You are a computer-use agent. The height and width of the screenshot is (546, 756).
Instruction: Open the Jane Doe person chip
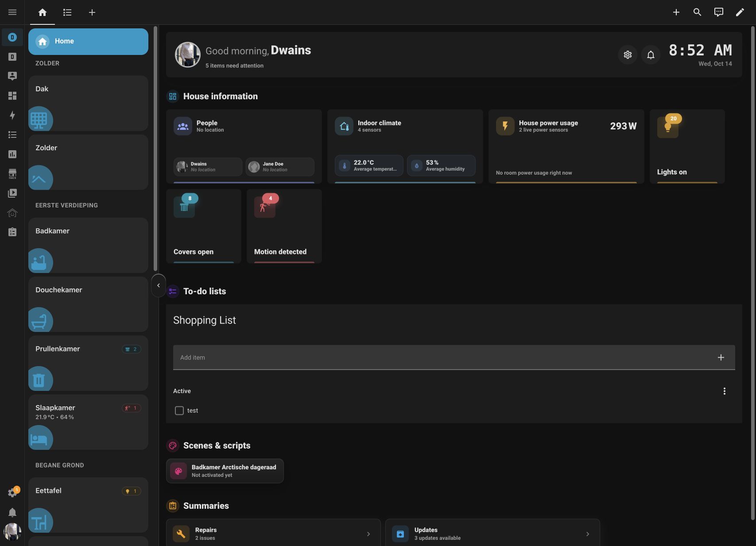point(280,167)
